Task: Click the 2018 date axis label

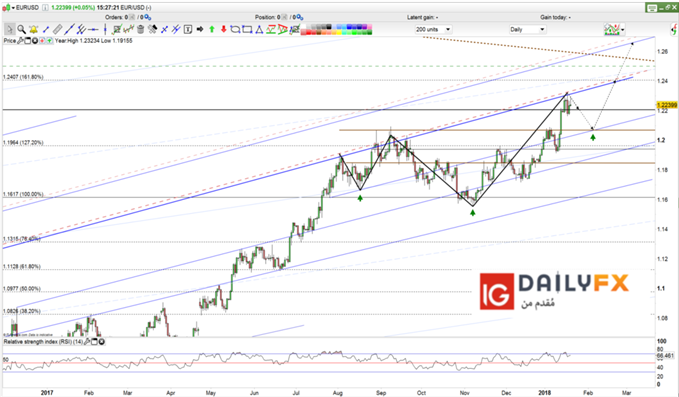Action: point(544,393)
